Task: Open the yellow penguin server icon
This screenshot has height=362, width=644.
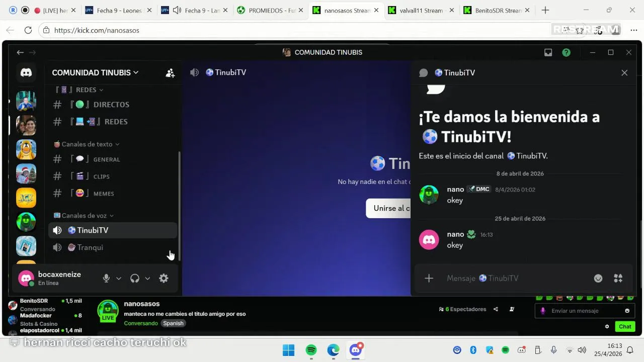Action: click(x=26, y=149)
